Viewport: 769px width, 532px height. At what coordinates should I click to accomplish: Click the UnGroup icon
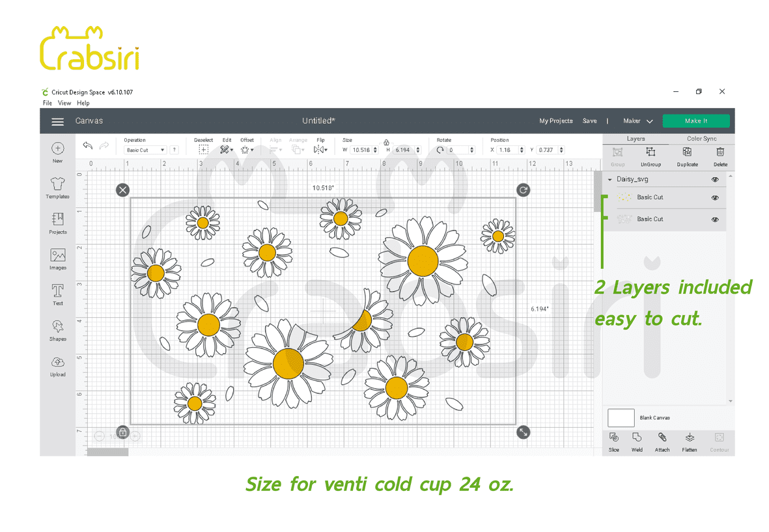point(650,155)
